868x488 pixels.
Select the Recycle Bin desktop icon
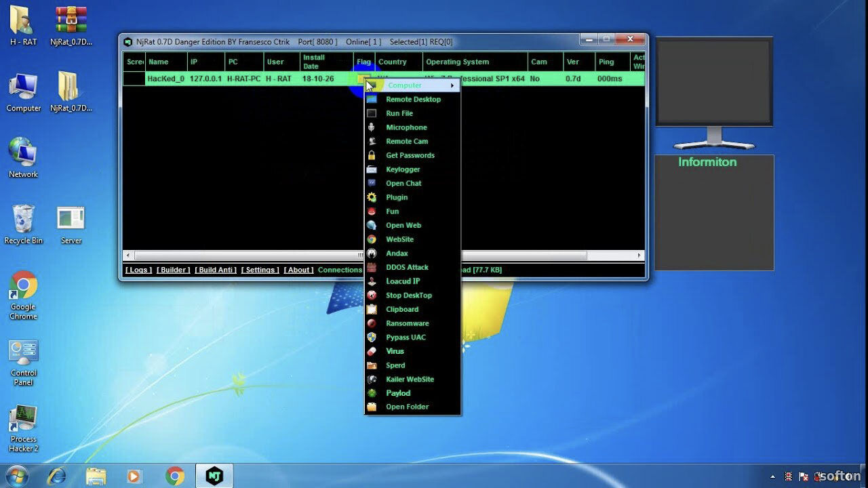(23, 224)
